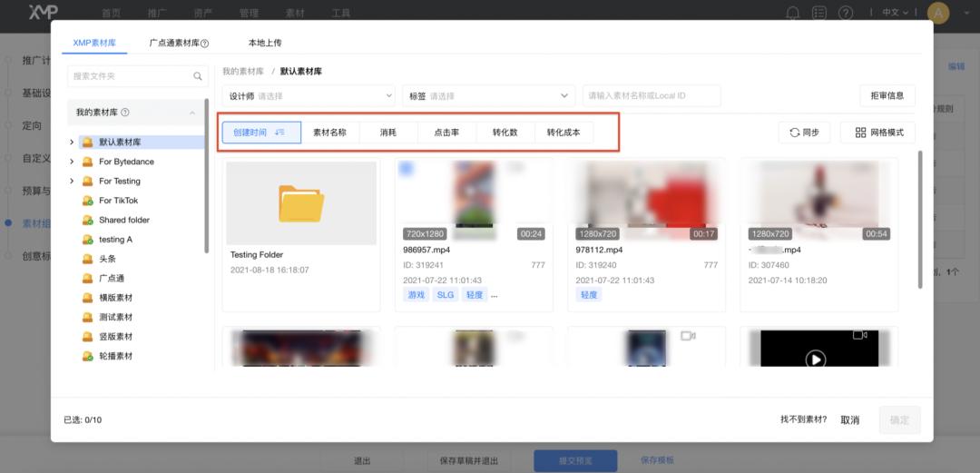
Task: Click the 取消 button
Action: (x=850, y=419)
